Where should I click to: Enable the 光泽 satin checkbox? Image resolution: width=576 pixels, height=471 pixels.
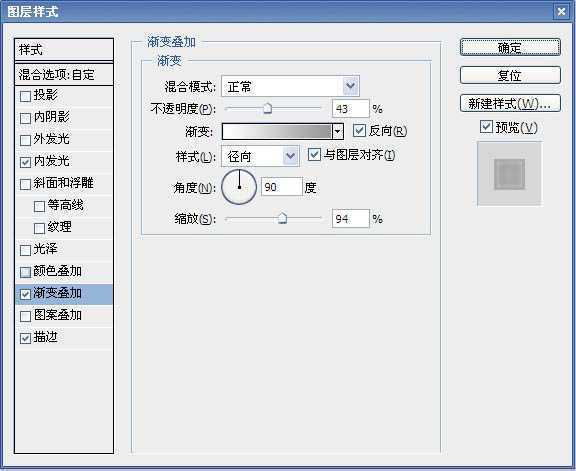pyautogui.click(x=25, y=251)
